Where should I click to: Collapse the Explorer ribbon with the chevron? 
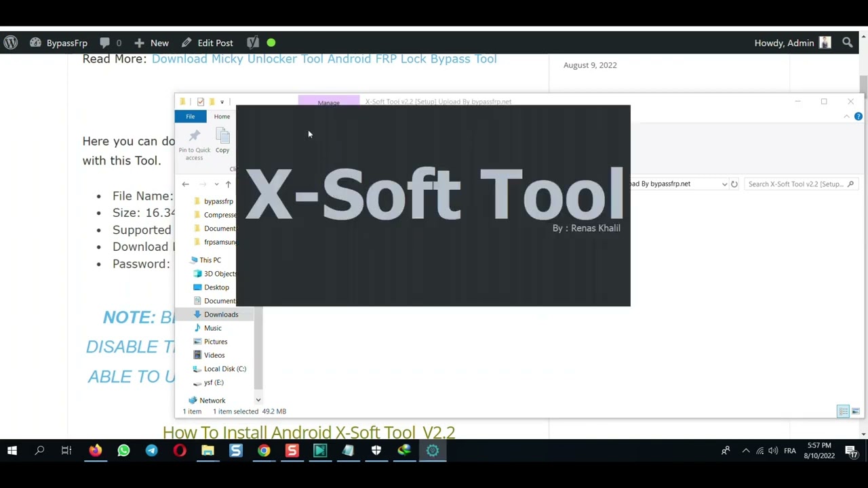(x=846, y=117)
